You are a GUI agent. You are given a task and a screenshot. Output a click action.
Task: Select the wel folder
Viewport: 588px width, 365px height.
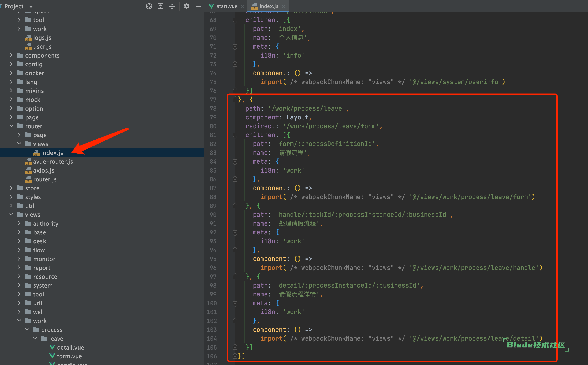coord(34,312)
